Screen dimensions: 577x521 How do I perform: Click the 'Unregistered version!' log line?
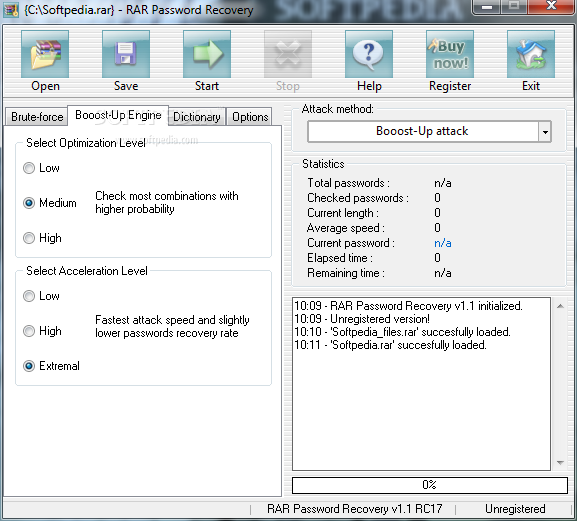click(362, 319)
